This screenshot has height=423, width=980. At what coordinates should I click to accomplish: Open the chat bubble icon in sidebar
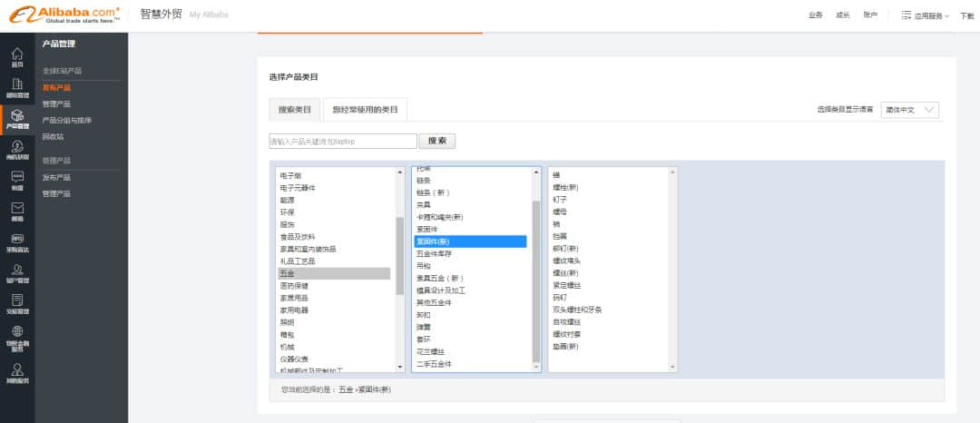coord(17,179)
